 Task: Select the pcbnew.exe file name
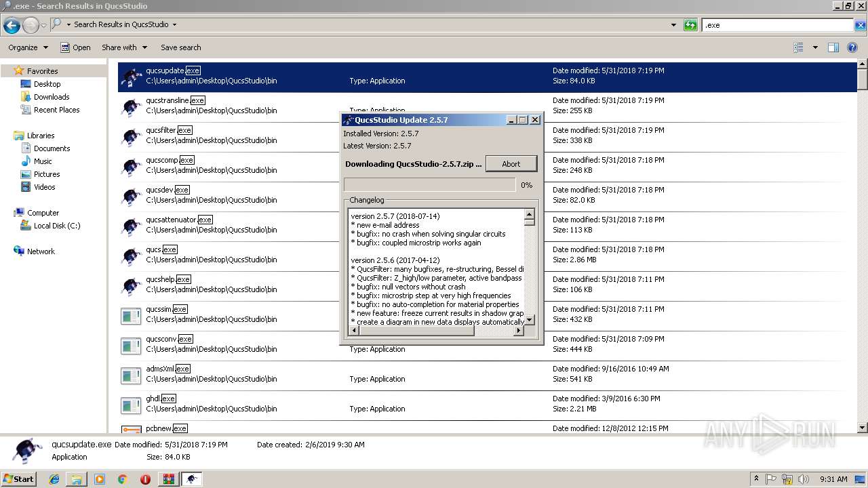point(166,428)
